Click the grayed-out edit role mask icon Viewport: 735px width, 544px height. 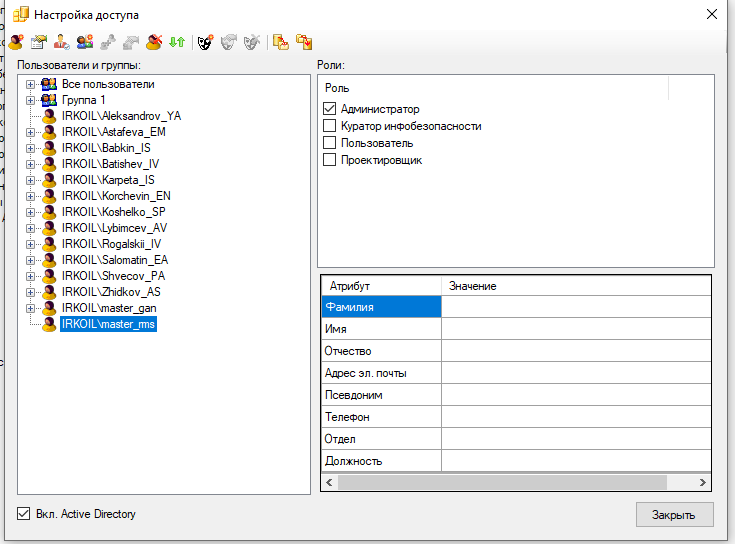point(229,42)
